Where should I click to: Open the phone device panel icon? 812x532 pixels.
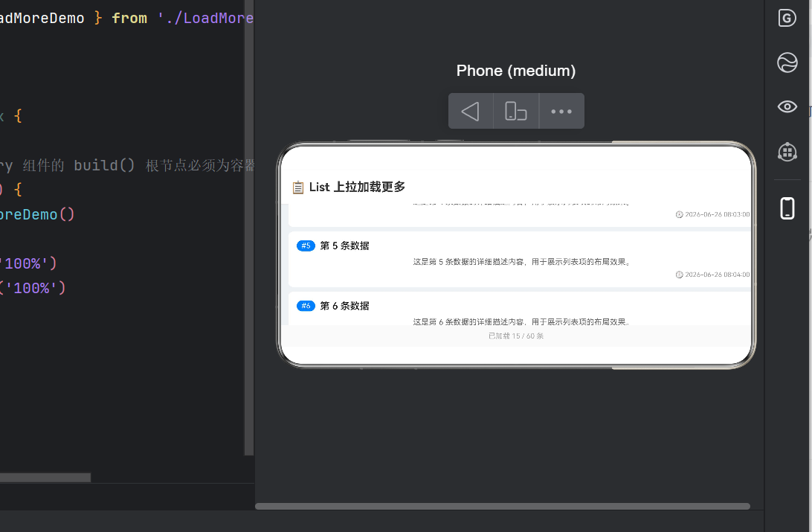[x=787, y=208]
